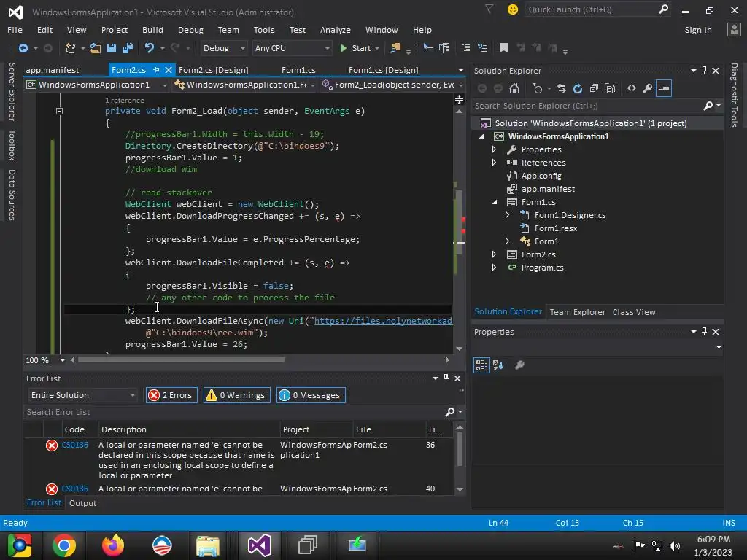This screenshot has height=560, width=747.
Task: Click the Collapse All icon in Solution Explorer
Action: click(x=594, y=88)
